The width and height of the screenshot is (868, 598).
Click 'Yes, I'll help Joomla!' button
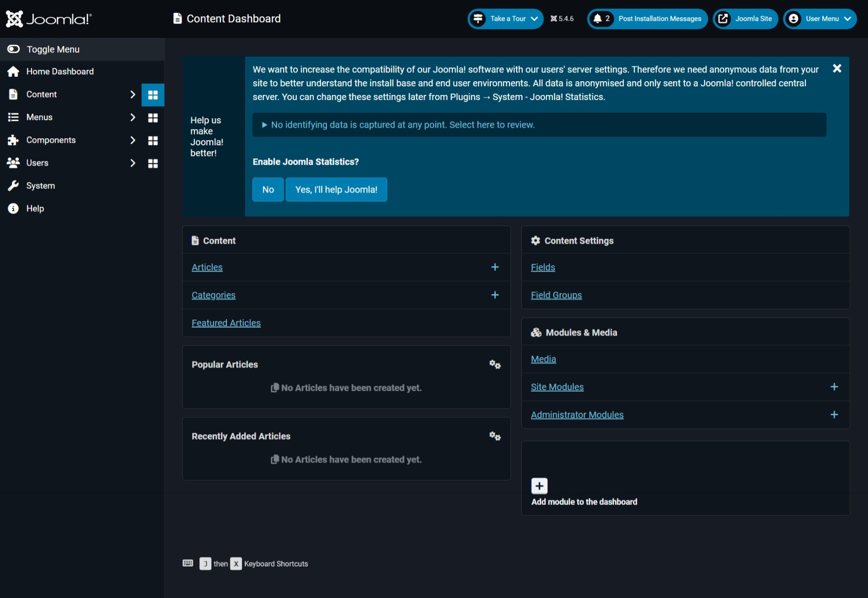point(336,189)
